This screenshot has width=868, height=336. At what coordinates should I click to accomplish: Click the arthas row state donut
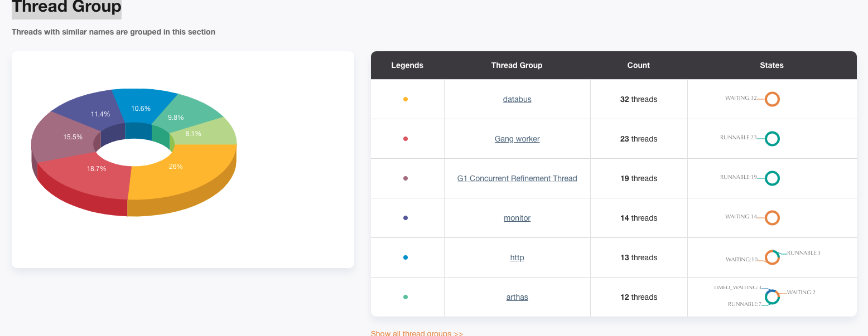pos(772,296)
